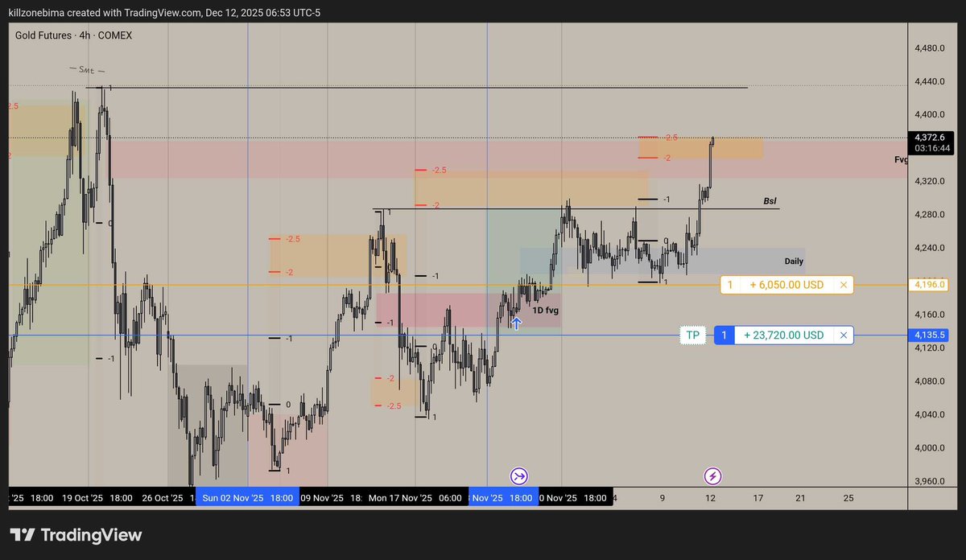Click the blue up-arrow marker near 1D fvg

[x=516, y=323]
